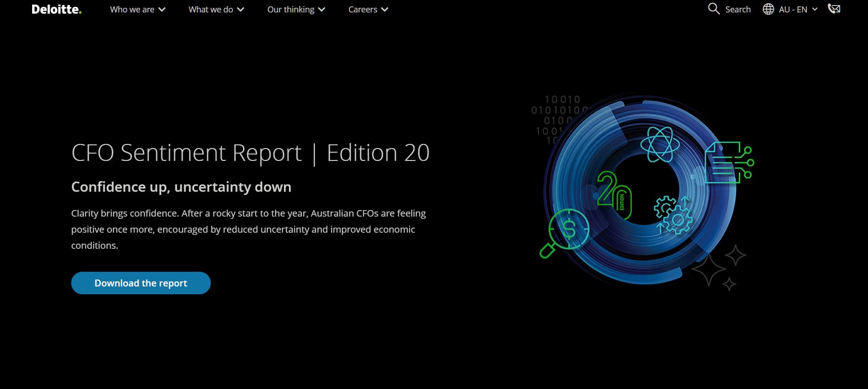Expand the Careers chevron
This screenshot has height=389, width=868.
[384, 10]
